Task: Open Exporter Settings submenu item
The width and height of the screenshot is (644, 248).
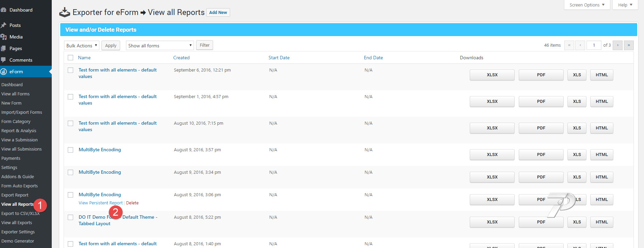Action: tap(18, 232)
